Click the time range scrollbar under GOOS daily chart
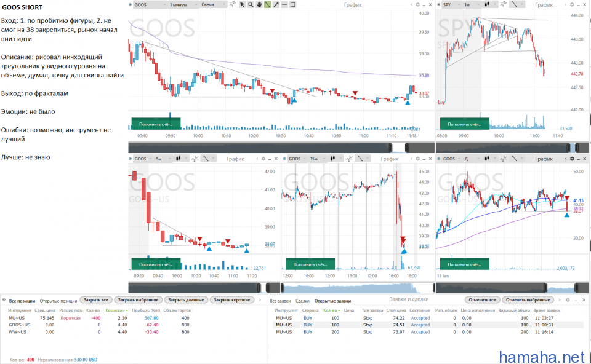This screenshot has height=364, width=591. [512, 288]
